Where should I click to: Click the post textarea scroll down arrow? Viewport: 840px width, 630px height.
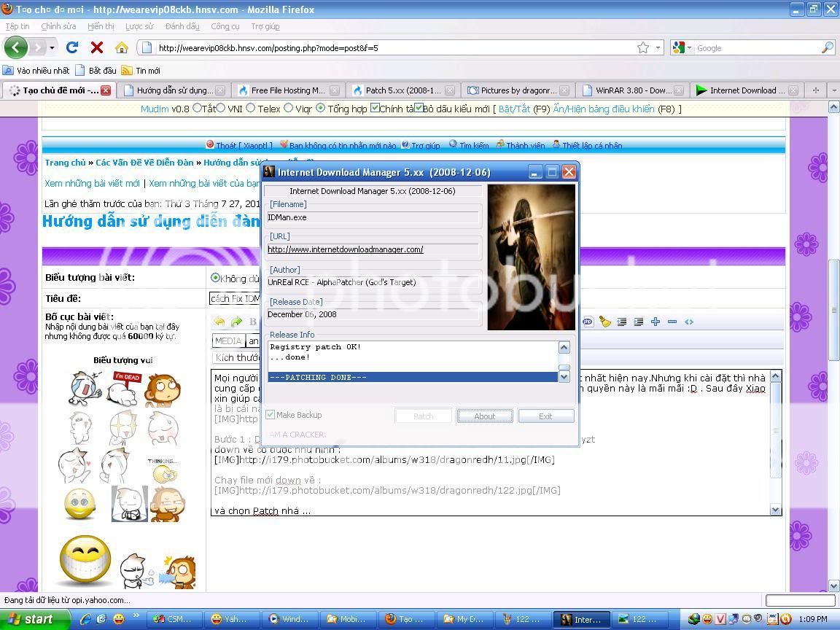coord(775,510)
